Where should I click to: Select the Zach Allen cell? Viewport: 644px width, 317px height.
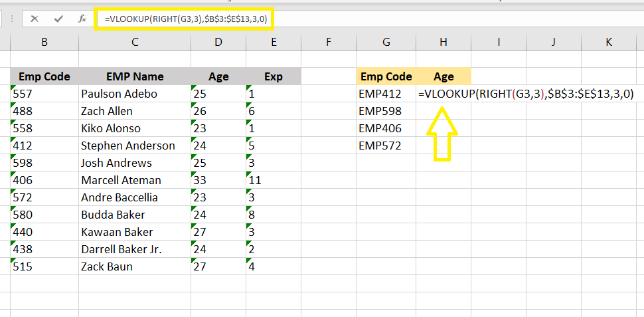(135, 111)
